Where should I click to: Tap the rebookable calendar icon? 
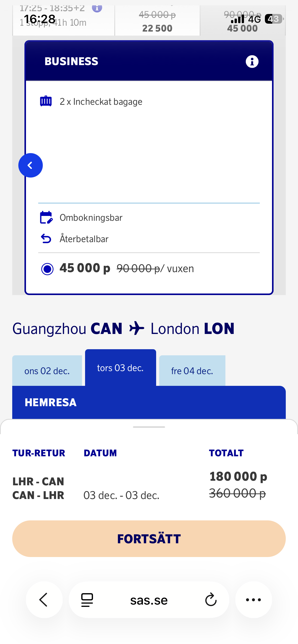46,217
